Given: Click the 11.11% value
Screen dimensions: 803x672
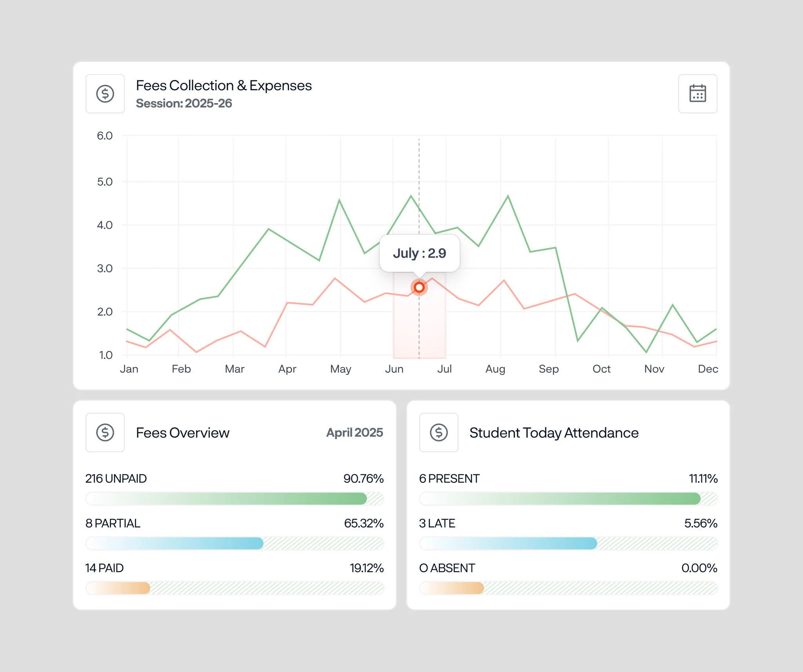Looking at the screenshot, I should point(703,479).
